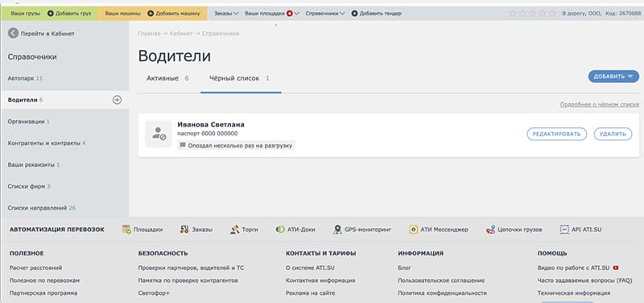The height and width of the screenshot is (303, 644).
Task: Select the Водители item in the sidebar
Action: 64,100
